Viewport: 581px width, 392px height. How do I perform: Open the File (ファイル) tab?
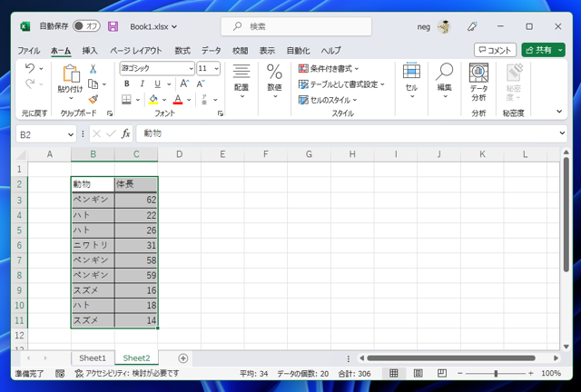tap(28, 51)
